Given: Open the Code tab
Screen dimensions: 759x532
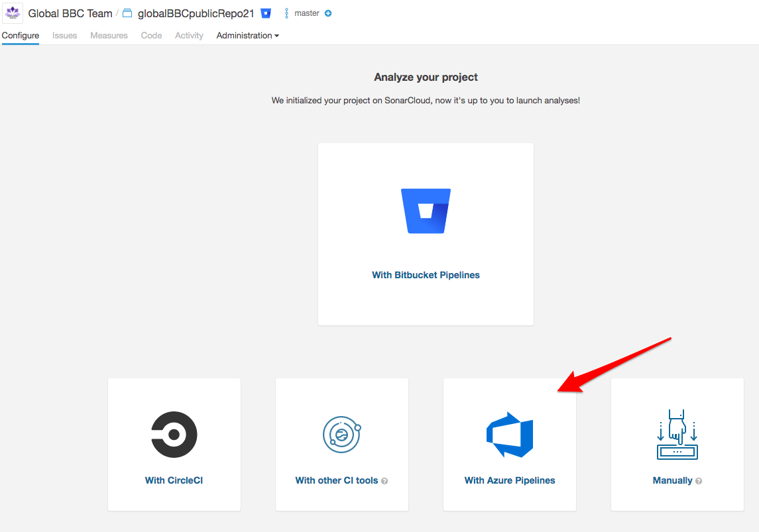Looking at the screenshot, I should [x=151, y=36].
